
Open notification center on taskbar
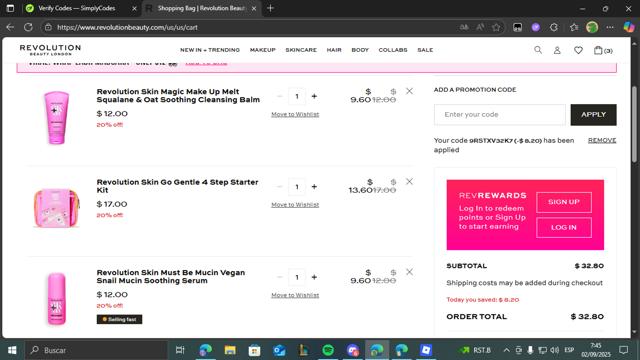tap(623, 350)
